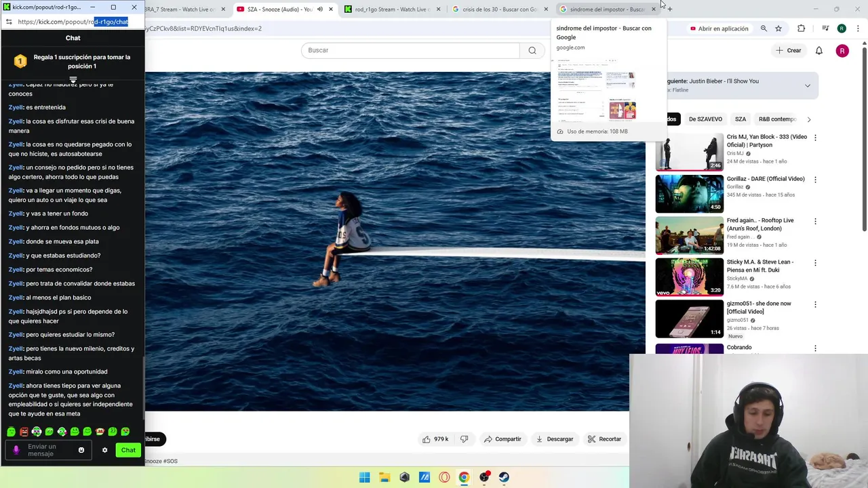Open options menu for Cobrando video
Viewport: 868px width, 488px height.
pos(815,348)
